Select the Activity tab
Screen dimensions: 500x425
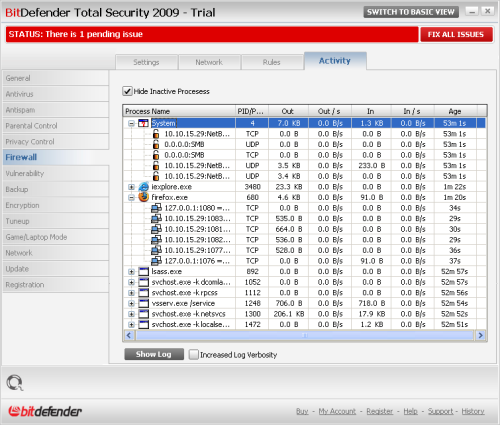pyautogui.click(x=335, y=61)
